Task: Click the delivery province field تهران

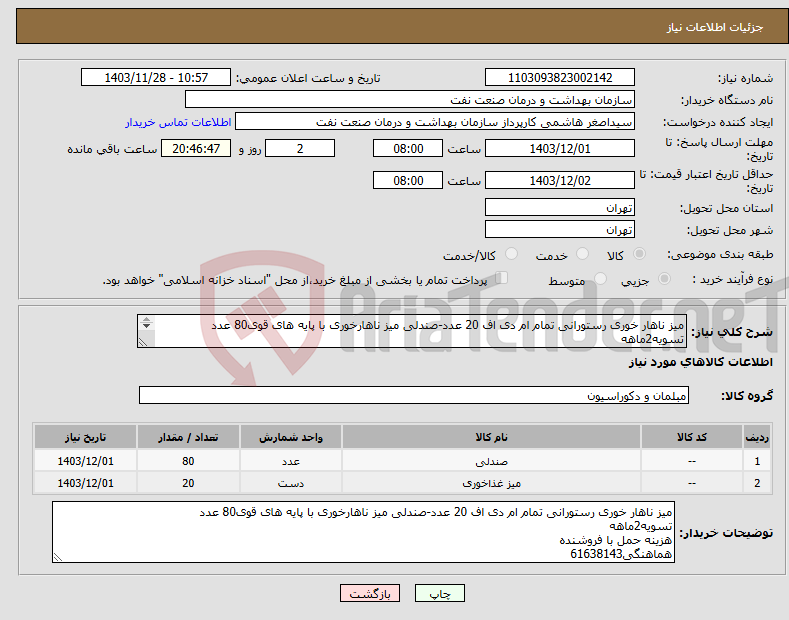Action: point(560,207)
